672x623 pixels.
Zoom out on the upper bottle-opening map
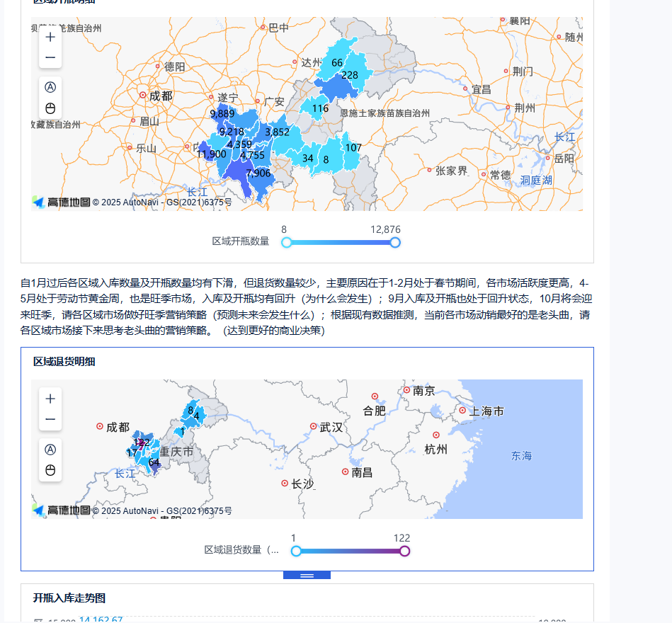50,57
